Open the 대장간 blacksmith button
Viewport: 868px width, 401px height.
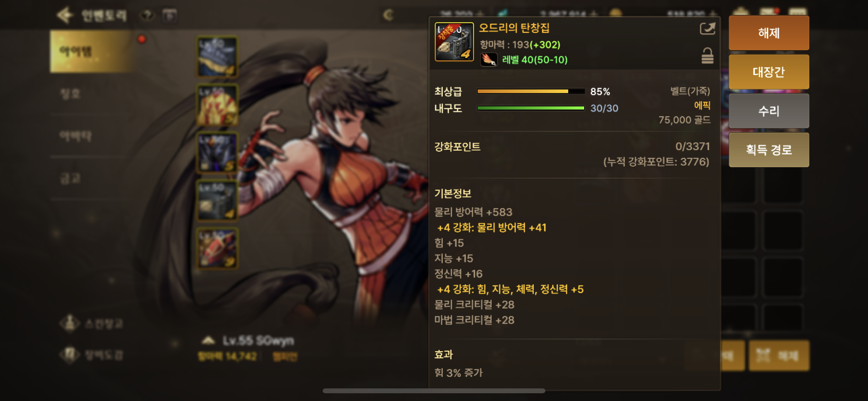tap(769, 72)
